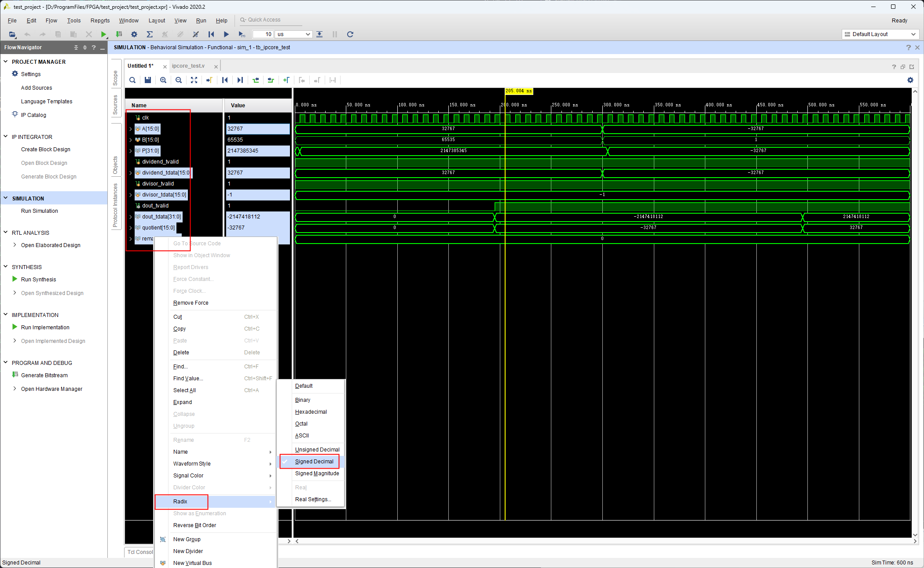Screen dimensions: 924x568
Task: Click Run Synthesis link
Action: tap(38, 280)
